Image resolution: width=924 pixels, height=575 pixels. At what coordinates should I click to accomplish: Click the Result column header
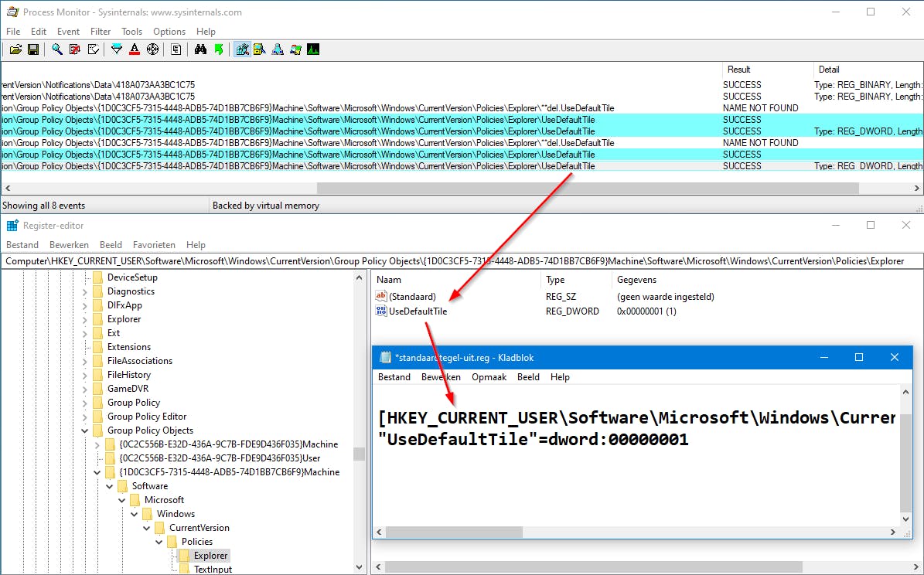click(739, 70)
